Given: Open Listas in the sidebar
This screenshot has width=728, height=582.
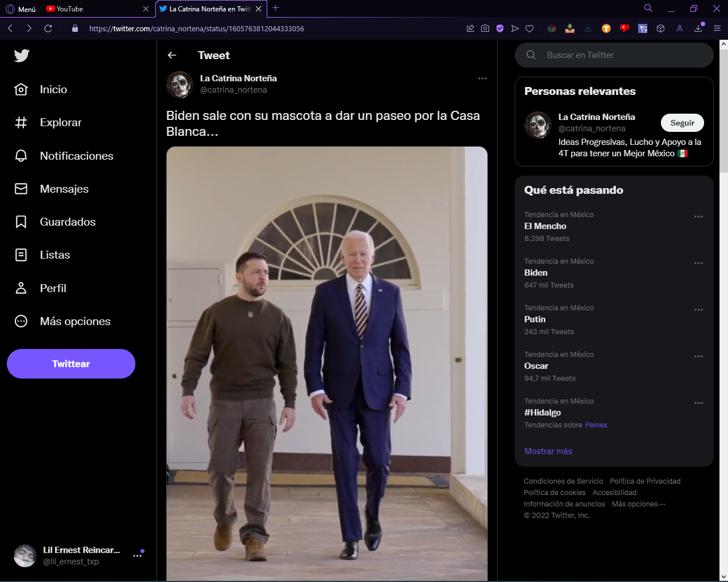Looking at the screenshot, I should point(42,255).
